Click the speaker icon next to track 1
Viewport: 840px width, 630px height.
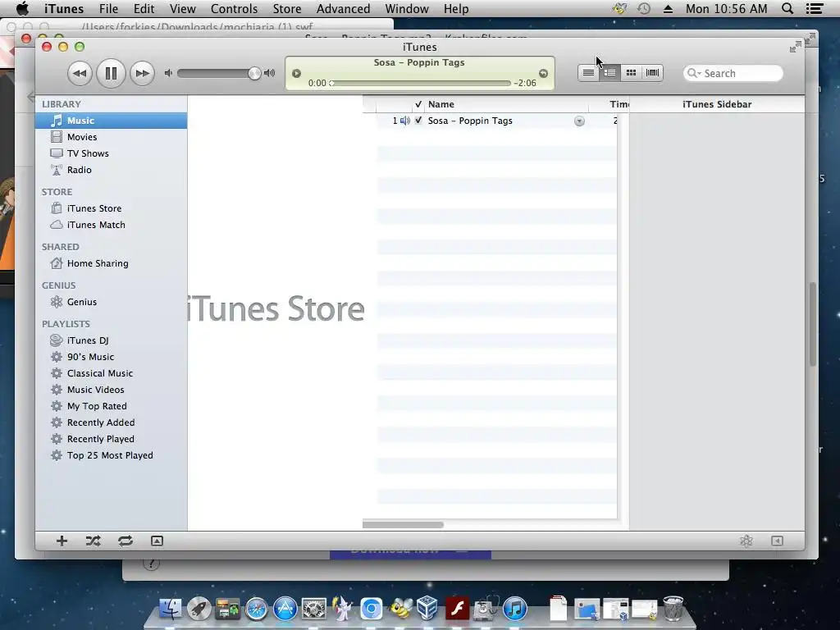pos(405,121)
